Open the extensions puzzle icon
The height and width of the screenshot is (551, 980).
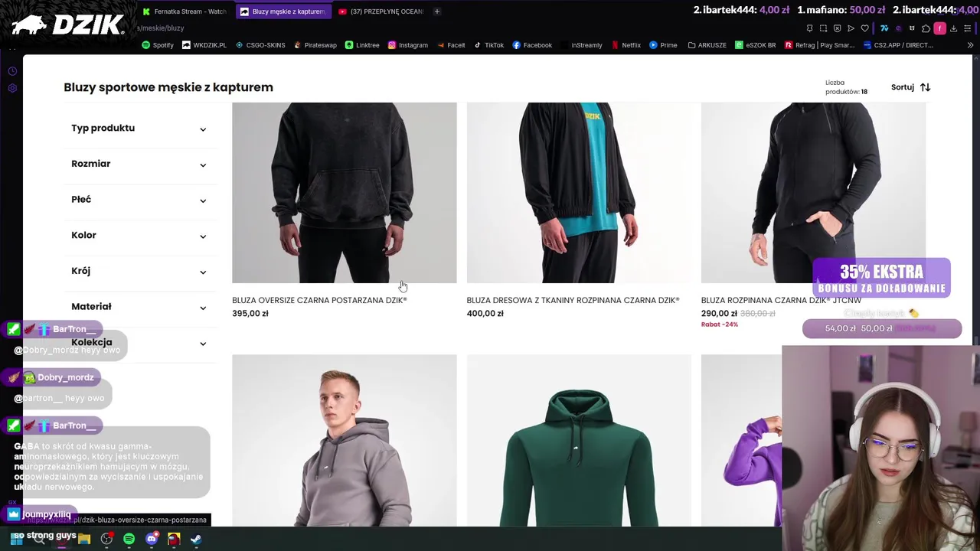pyautogui.click(x=926, y=28)
